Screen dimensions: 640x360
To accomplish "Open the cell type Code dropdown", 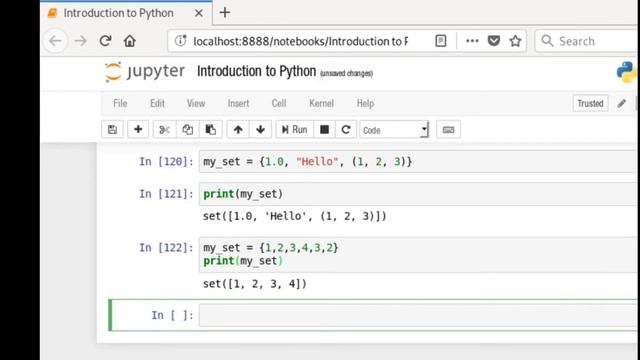I will pyautogui.click(x=394, y=130).
